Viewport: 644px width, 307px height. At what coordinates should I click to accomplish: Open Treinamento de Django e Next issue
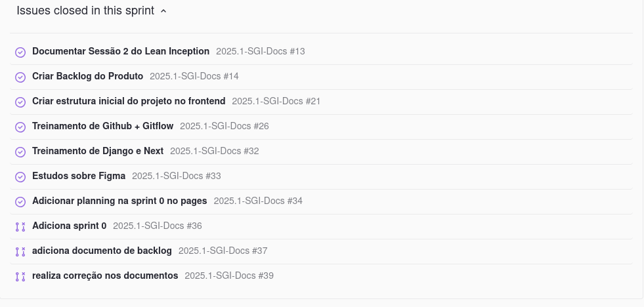(98, 151)
